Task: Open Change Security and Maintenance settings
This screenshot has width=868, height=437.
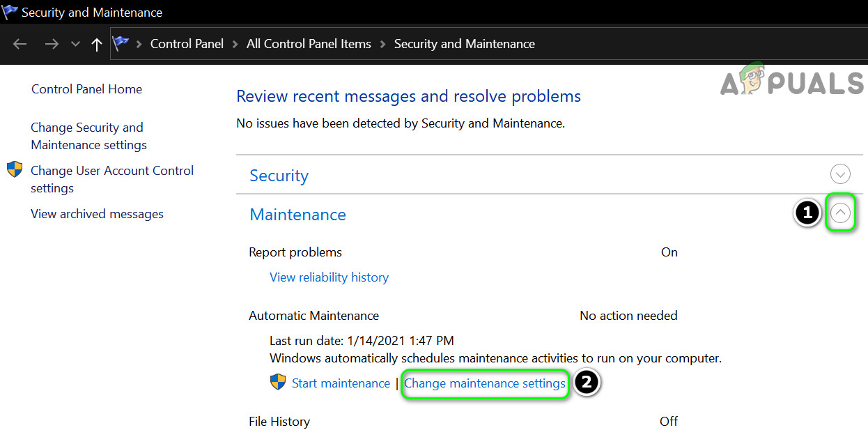Action: (x=88, y=136)
